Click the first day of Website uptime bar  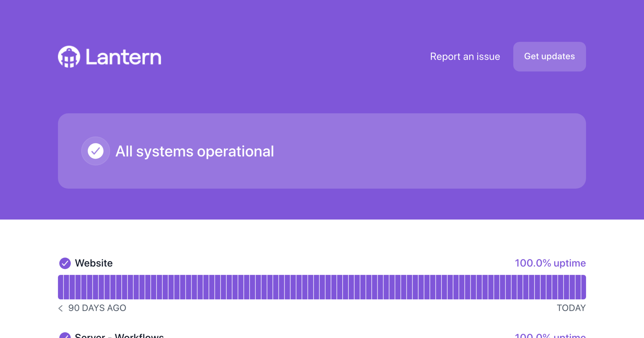pyautogui.click(x=61, y=287)
